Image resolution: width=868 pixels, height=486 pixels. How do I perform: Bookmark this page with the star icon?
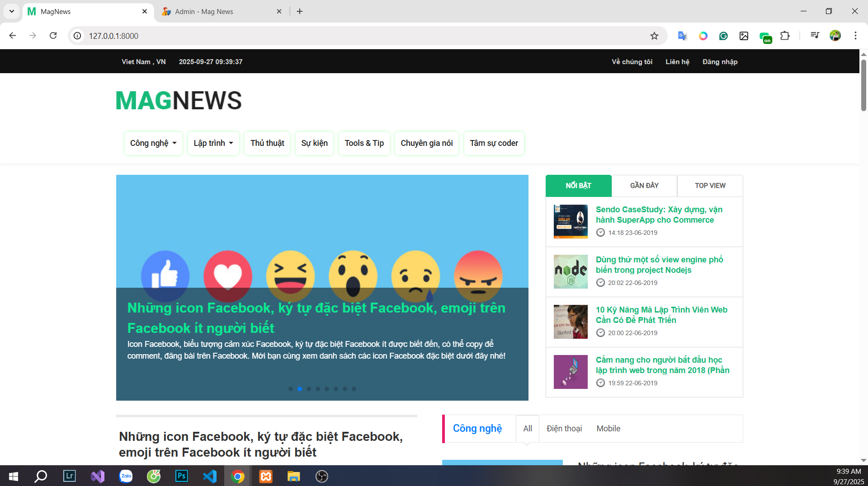654,36
